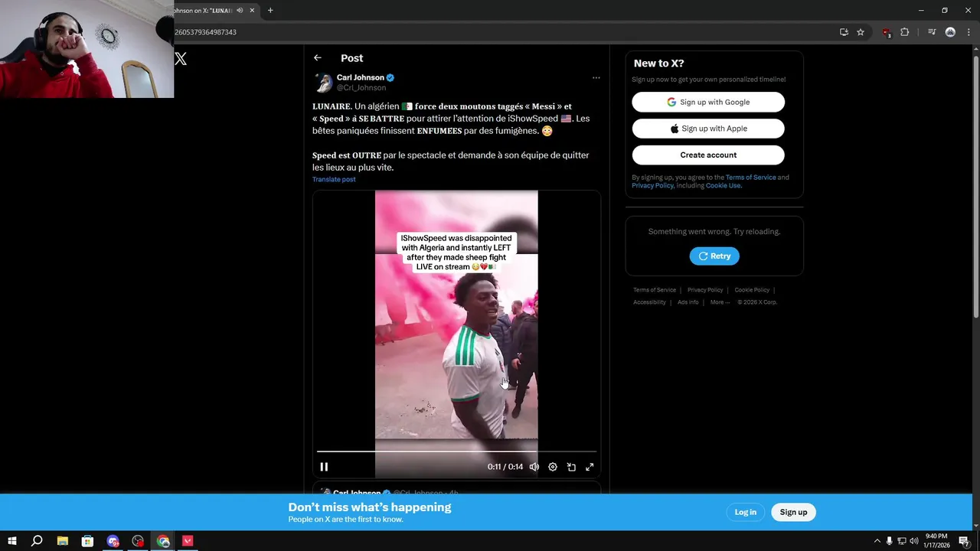Image resolution: width=980 pixels, height=551 pixels.
Task: Open the post's three-dot more menu
Action: 596,77
